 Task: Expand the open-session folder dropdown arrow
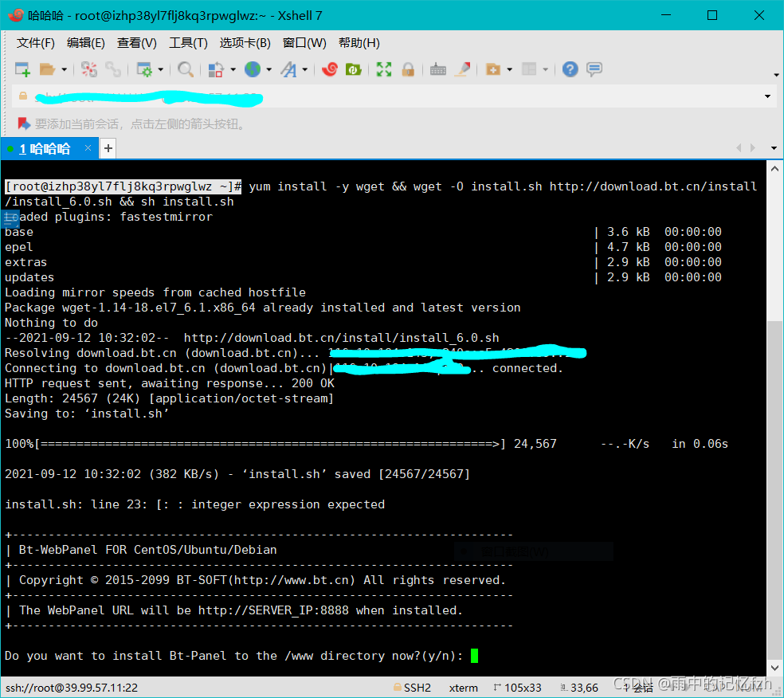click(x=64, y=69)
